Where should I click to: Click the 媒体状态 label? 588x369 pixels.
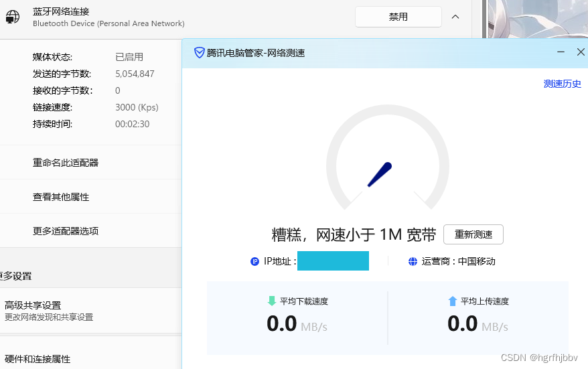52,57
